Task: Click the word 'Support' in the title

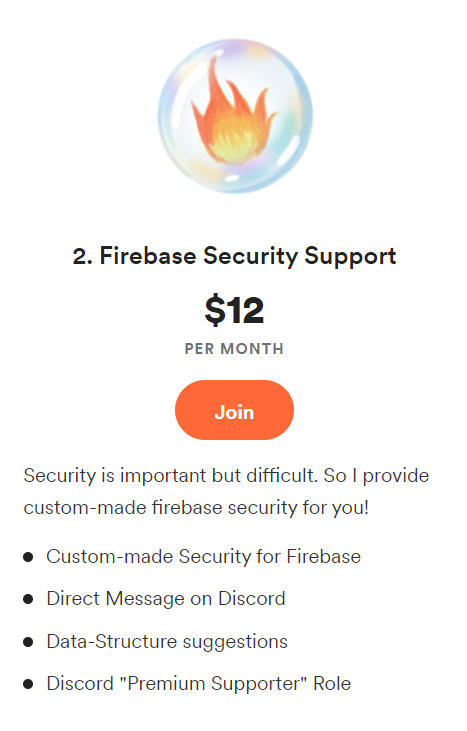Action: click(350, 256)
